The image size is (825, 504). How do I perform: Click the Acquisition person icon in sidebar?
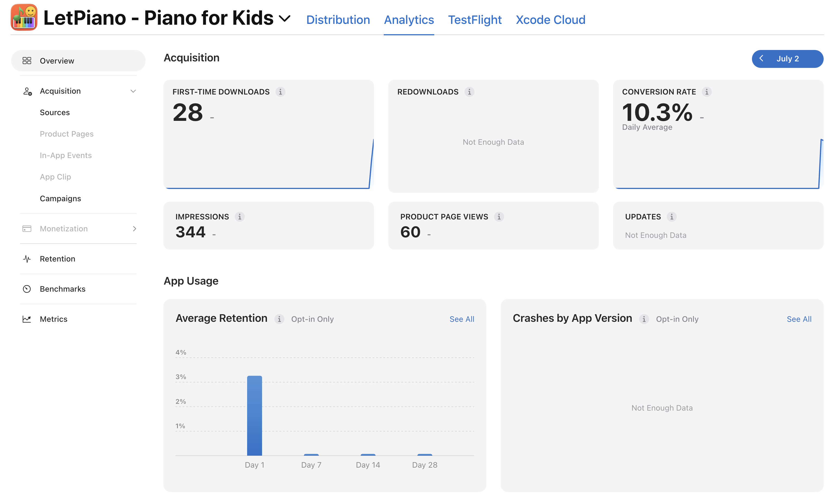(27, 91)
